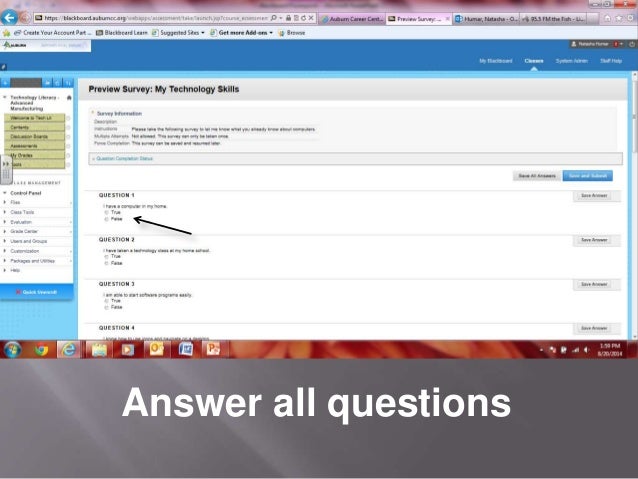Open the Windows Start orb
Viewport: 638px width, 479px height.
[x=13, y=350]
